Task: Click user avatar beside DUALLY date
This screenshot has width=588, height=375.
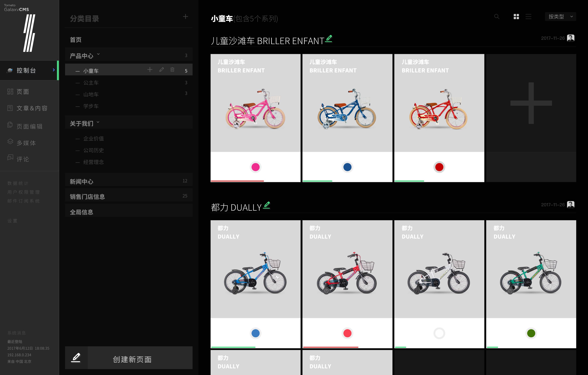Action: (x=571, y=205)
